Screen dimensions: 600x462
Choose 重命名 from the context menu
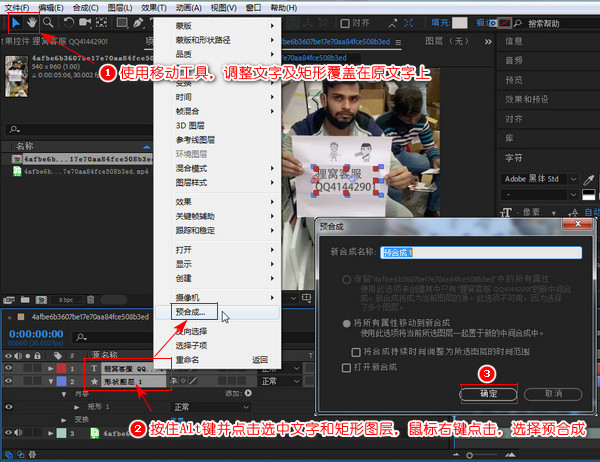click(217, 360)
